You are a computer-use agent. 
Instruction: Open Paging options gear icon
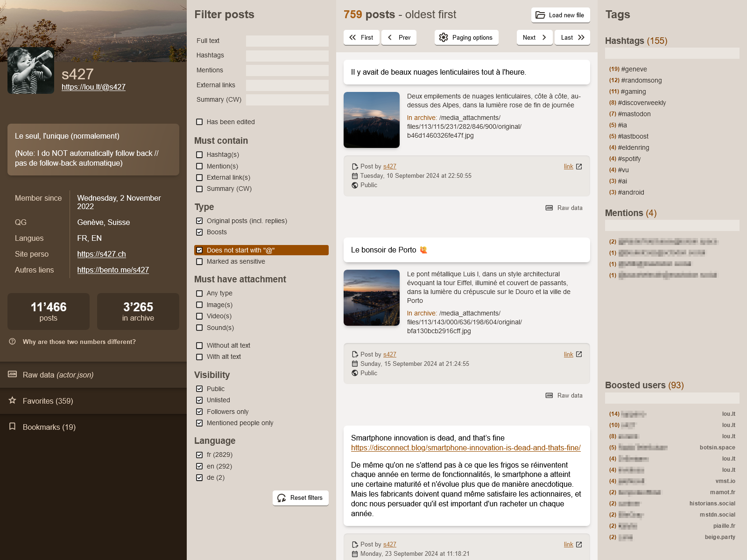(x=444, y=37)
